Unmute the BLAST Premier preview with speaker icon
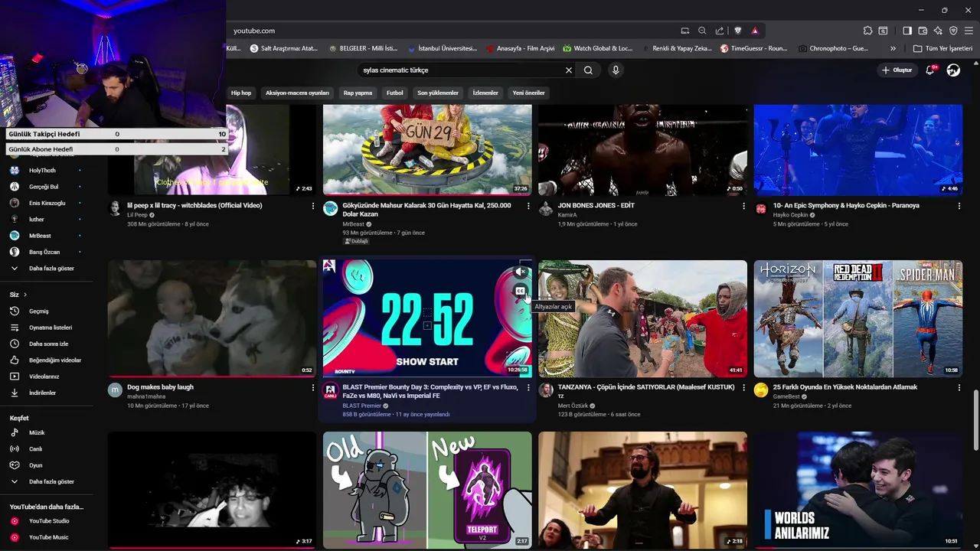 coord(520,272)
